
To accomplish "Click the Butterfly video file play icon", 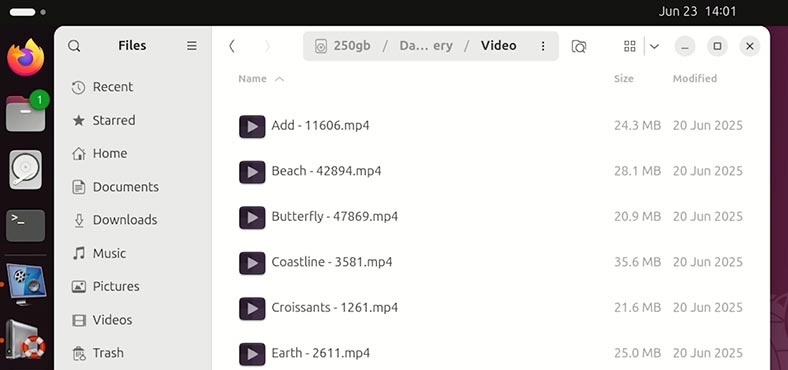I will coord(252,217).
